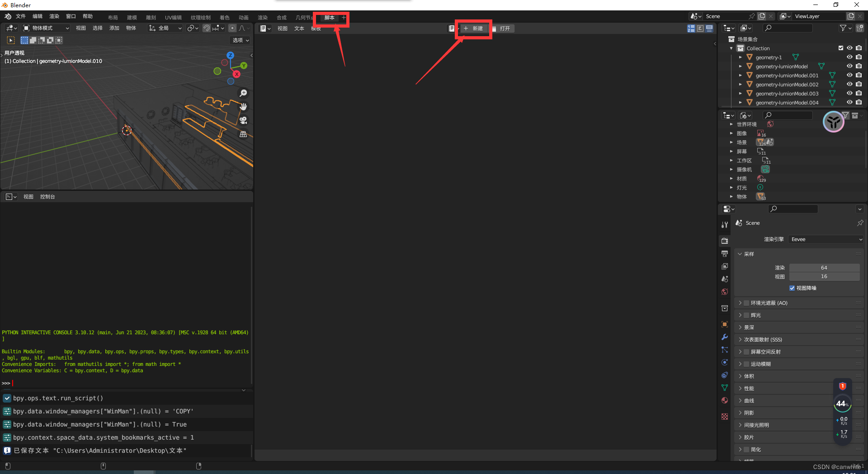Open the Physics properties tab
This screenshot has width=868, height=474.
point(725,362)
